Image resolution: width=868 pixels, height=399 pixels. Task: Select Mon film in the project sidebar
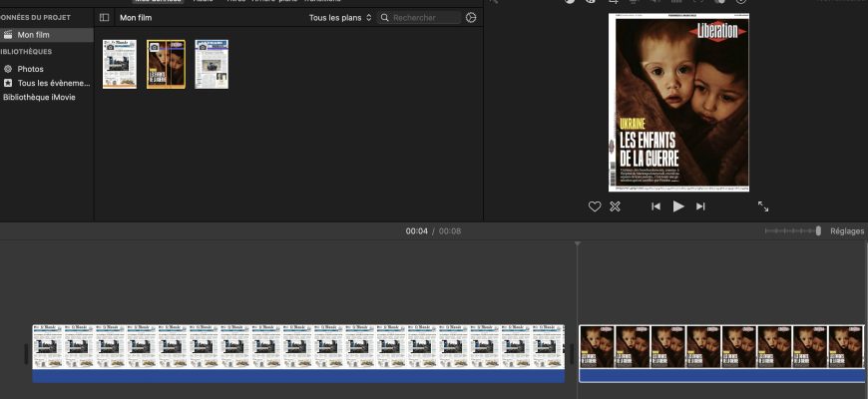coord(47,35)
